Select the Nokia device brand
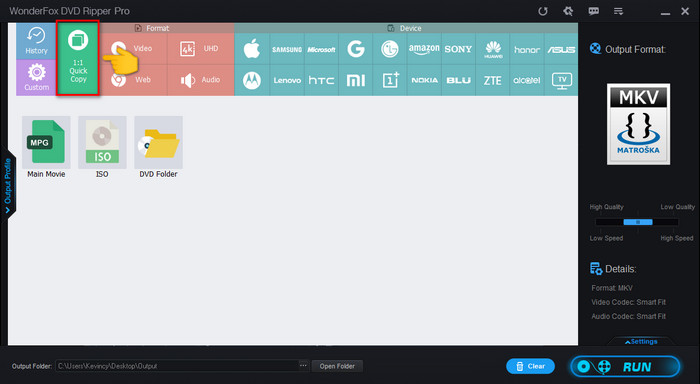The image size is (700, 384). click(x=424, y=80)
